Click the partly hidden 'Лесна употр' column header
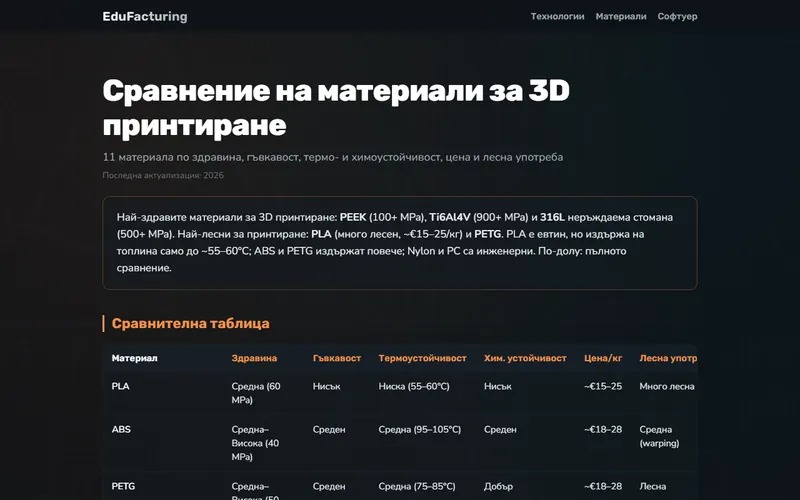 click(x=668, y=358)
